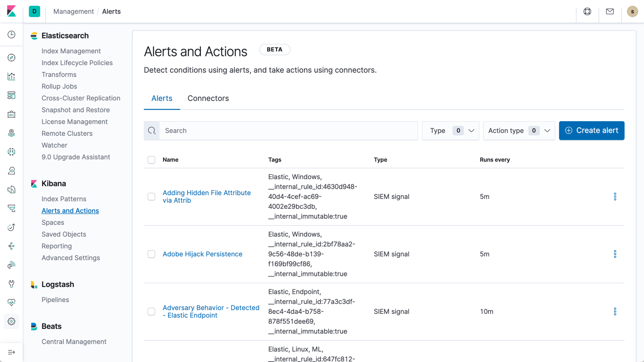Click the Create alert button
Screen dimensions: 644x362
pyautogui.click(x=592, y=131)
